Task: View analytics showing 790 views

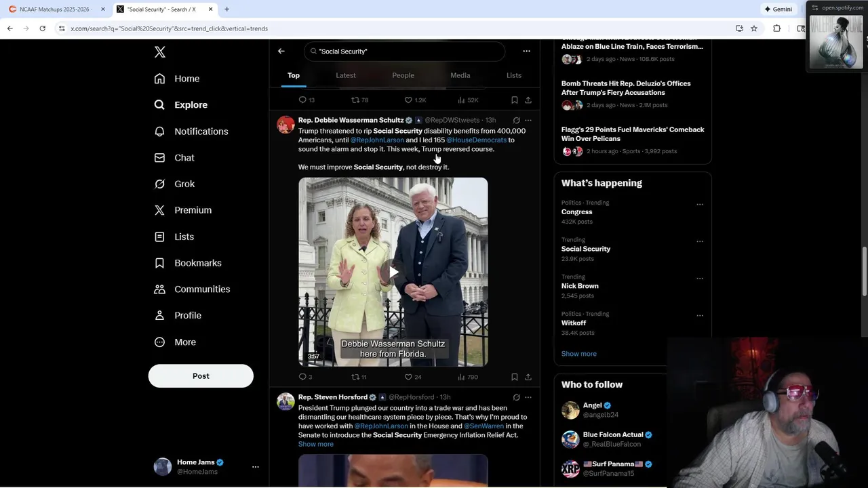Action: (x=468, y=377)
